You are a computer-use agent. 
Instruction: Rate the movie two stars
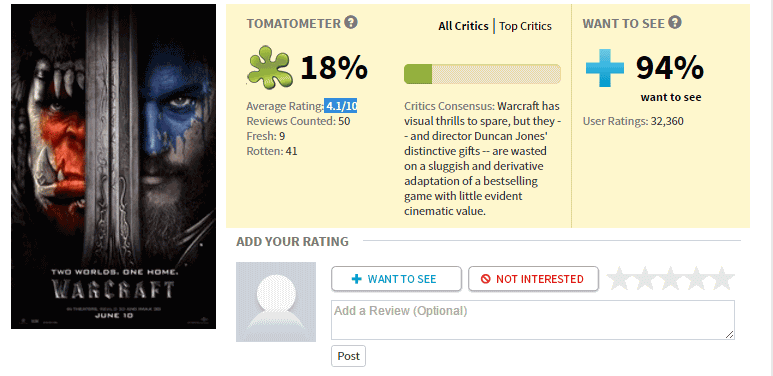click(645, 279)
